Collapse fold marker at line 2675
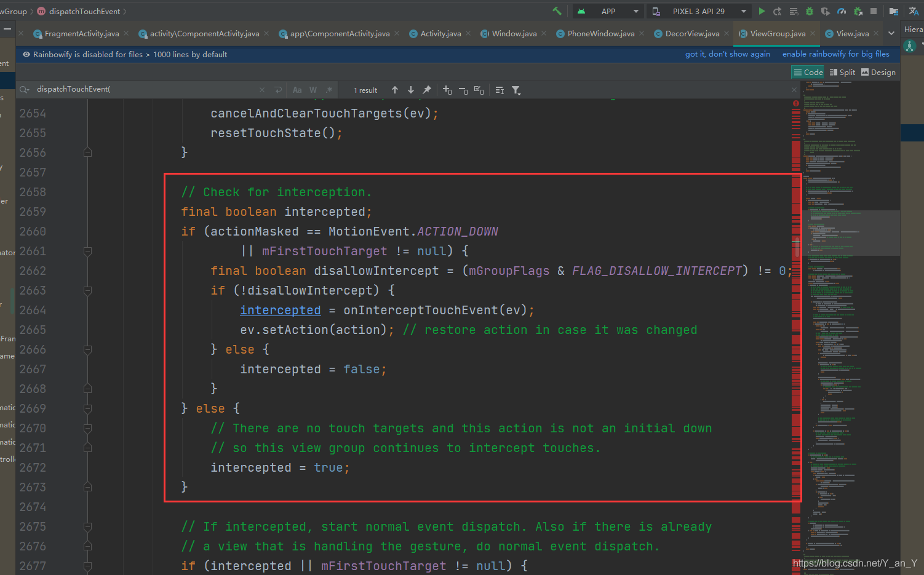 (87, 526)
